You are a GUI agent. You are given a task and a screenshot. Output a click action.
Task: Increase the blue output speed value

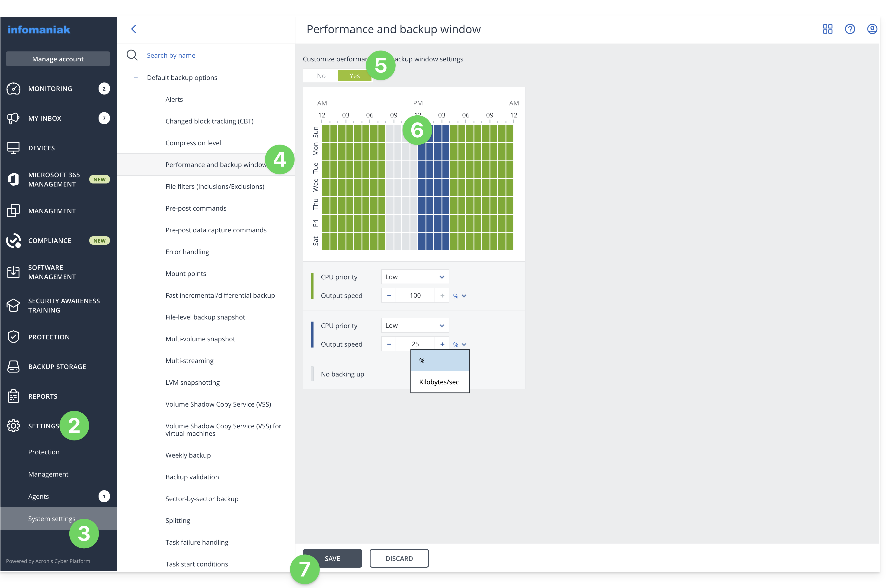[x=442, y=344]
